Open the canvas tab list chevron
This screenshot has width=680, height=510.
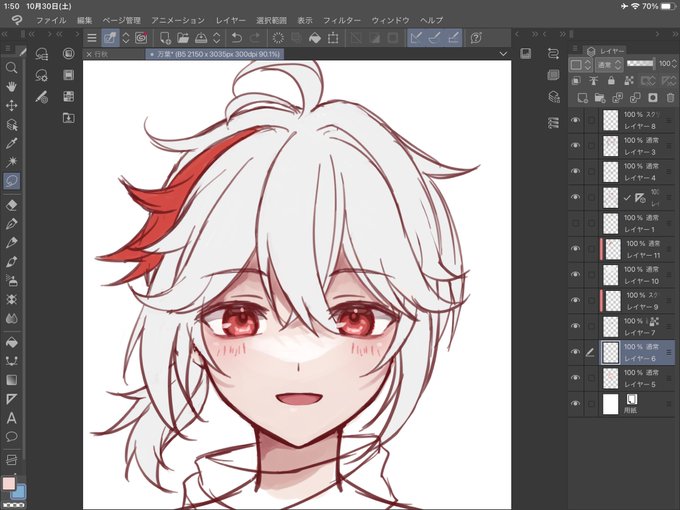(x=503, y=54)
